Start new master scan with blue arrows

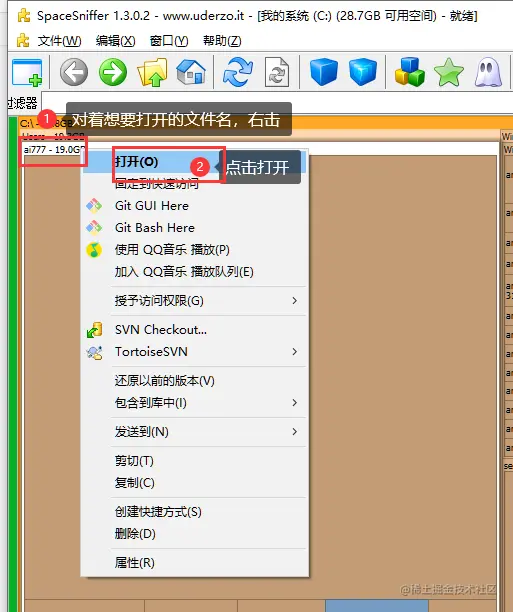click(238, 72)
